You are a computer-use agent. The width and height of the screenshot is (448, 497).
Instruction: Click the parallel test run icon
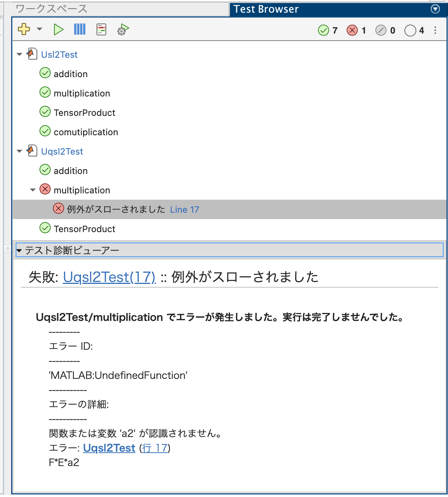[x=79, y=29]
